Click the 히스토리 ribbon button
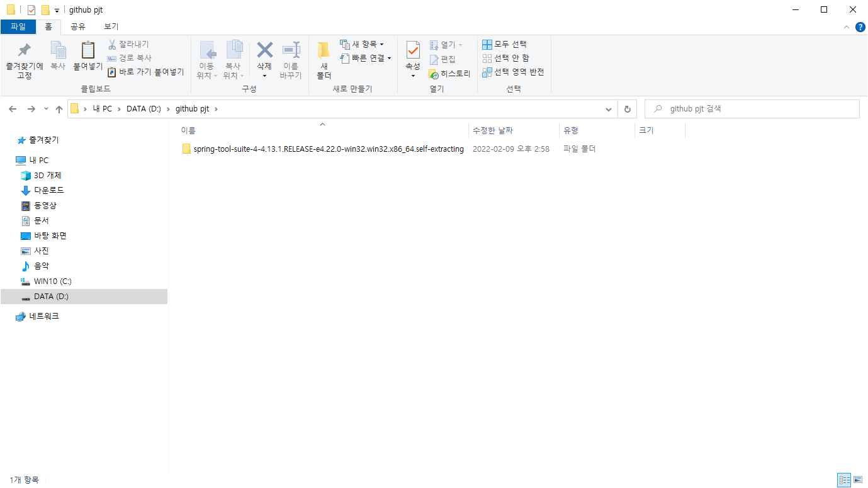868x488 pixels. pyautogui.click(x=450, y=74)
